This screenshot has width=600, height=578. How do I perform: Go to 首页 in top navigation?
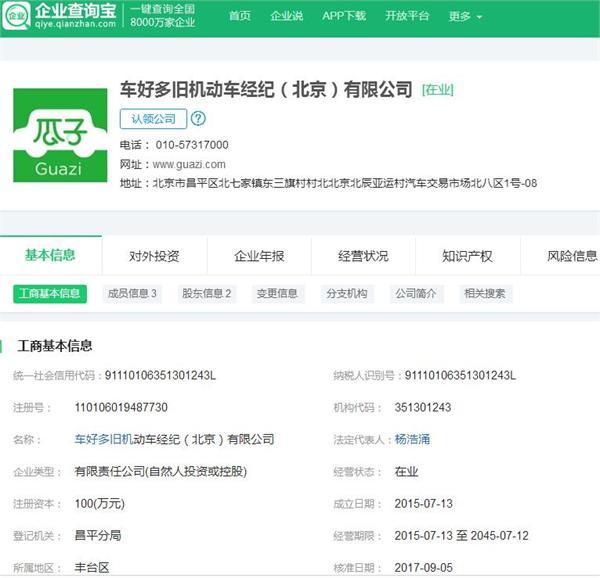click(x=240, y=16)
